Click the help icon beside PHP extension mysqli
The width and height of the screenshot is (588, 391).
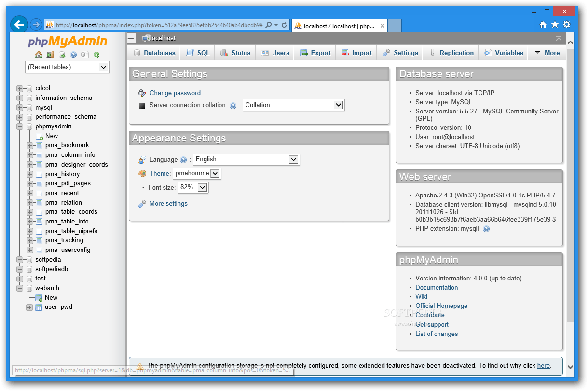coord(486,229)
